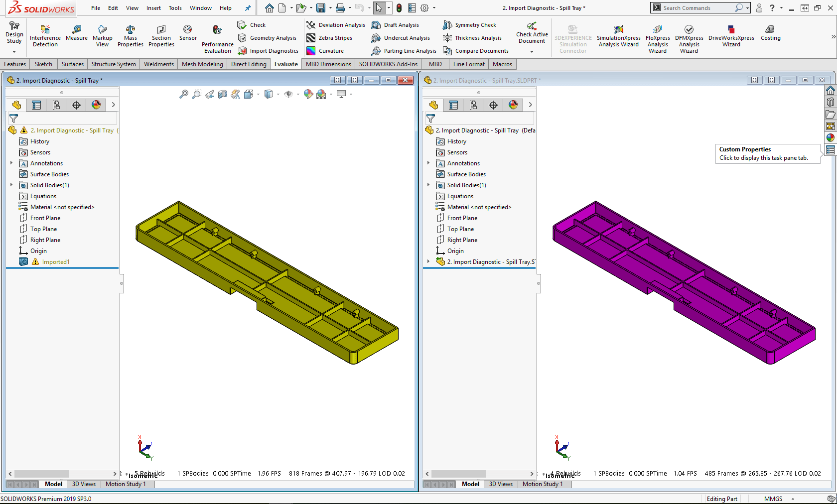Open the Custom Properties task pane tab
This screenshot has height=504, width=837.
[831, 150]
